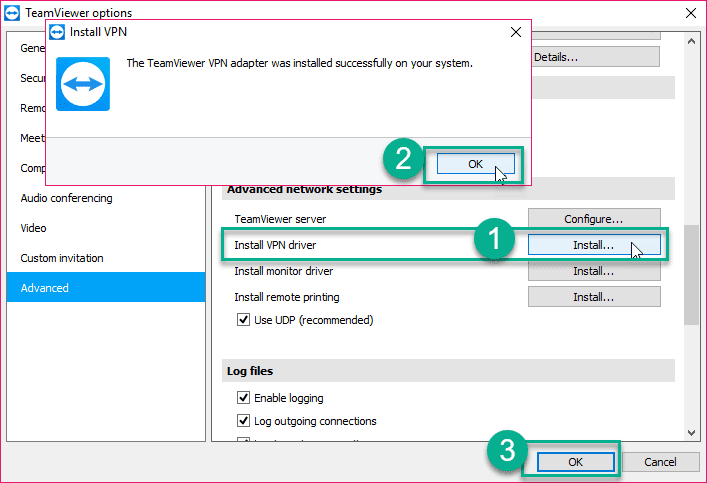The image size is (707, 483).
Task: Click the Install remote printing label
Action: (x=287, y=297)
